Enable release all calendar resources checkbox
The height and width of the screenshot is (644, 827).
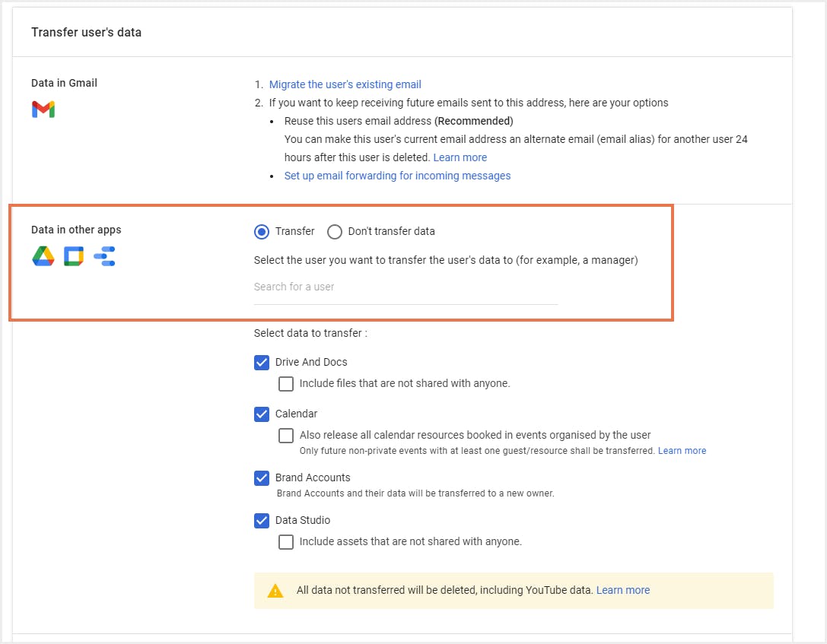(286, 436)
